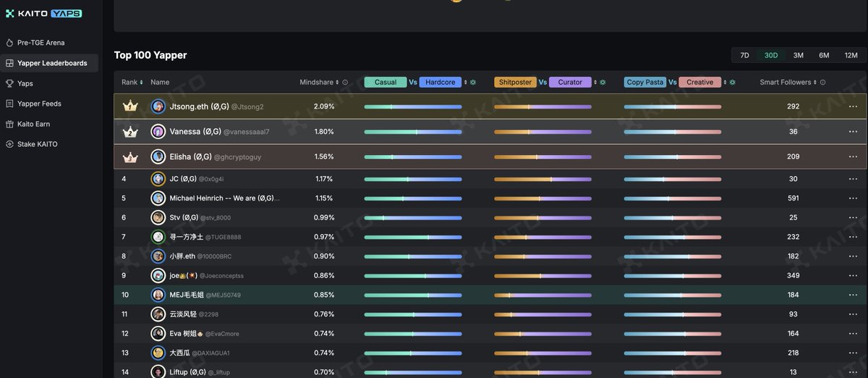868x378 pixels.
Task: Click the Copy Pasta filter label
Action: [x=645, y=83]
